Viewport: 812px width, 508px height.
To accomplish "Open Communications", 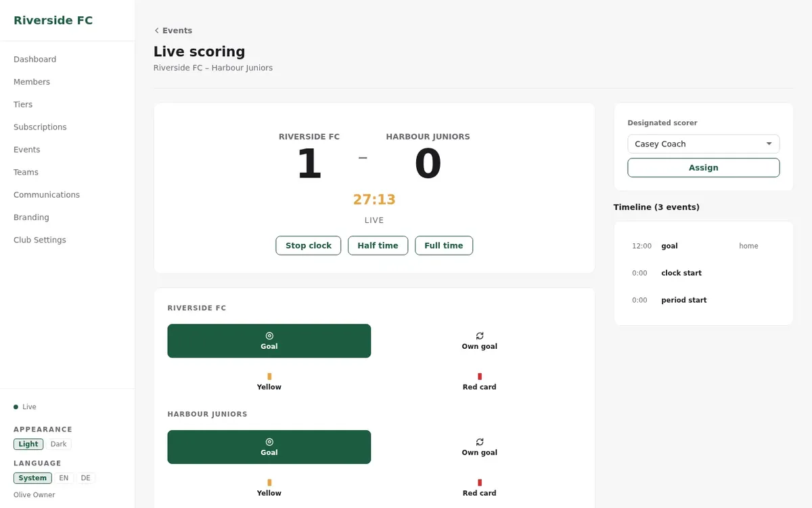I will [x=47, y=194].
